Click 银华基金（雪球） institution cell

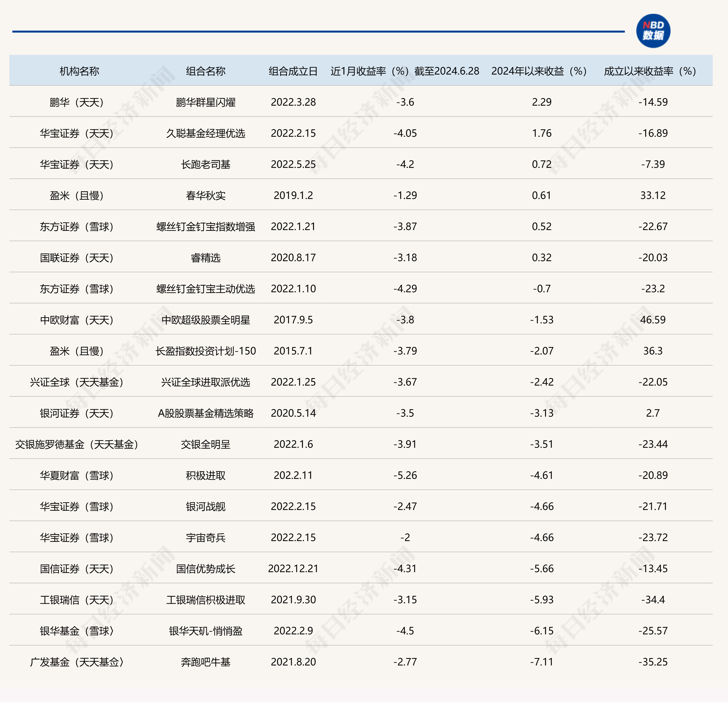point(77,631)
